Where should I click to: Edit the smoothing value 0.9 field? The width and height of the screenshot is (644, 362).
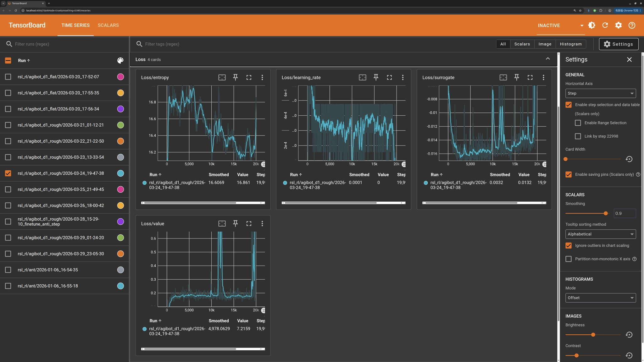click(x=625, y=213)
